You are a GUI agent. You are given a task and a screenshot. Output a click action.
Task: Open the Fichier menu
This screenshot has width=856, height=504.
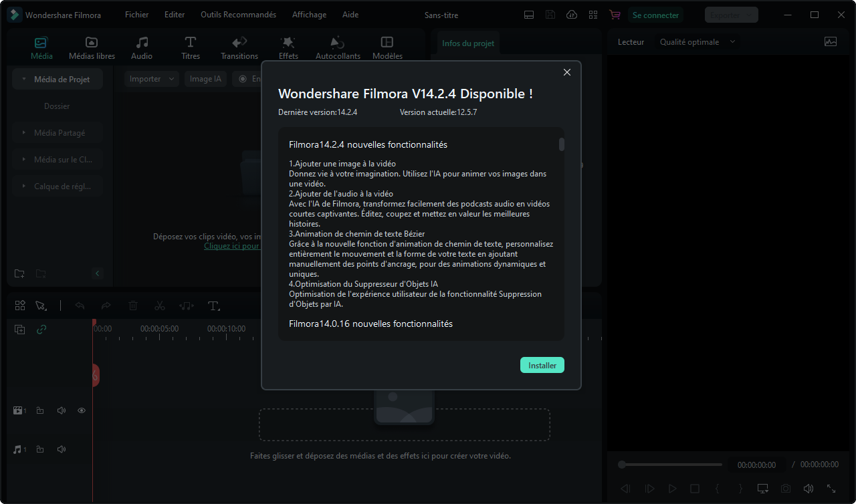coord(137,15)
